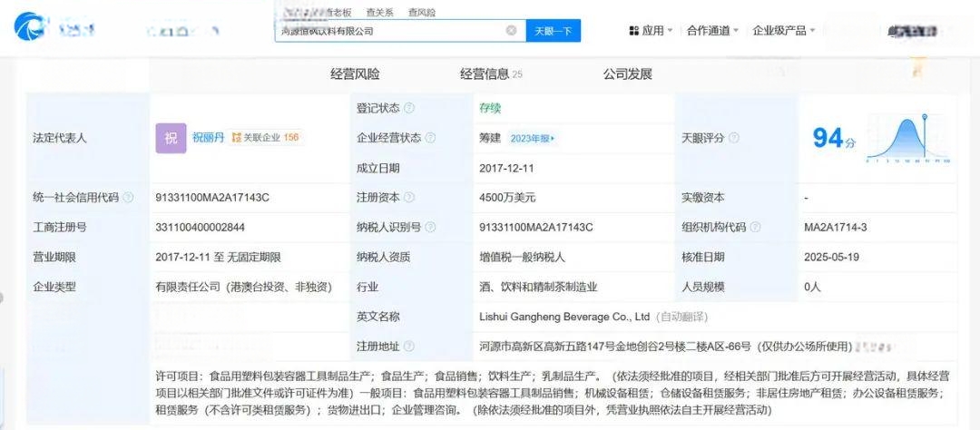Click the 天眼一下 search button
This screenshot has width=980, height=430.
coord(554,31)
